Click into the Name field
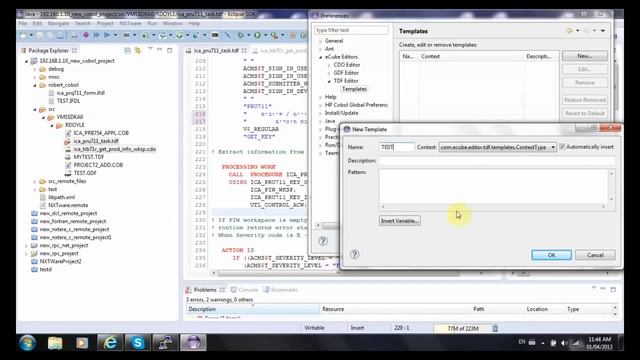Image resolution: width=640 pixels, height=360 pixels. (x=396, y=147)
